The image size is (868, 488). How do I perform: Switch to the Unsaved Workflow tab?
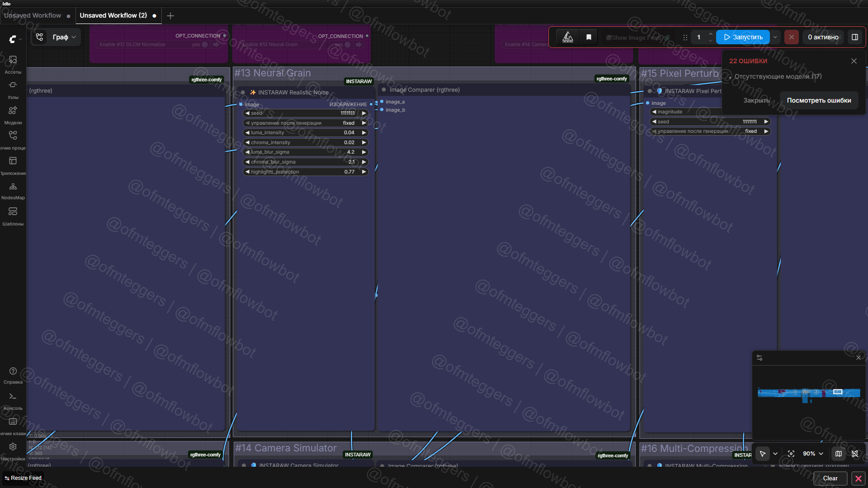(x=33, y=15)
